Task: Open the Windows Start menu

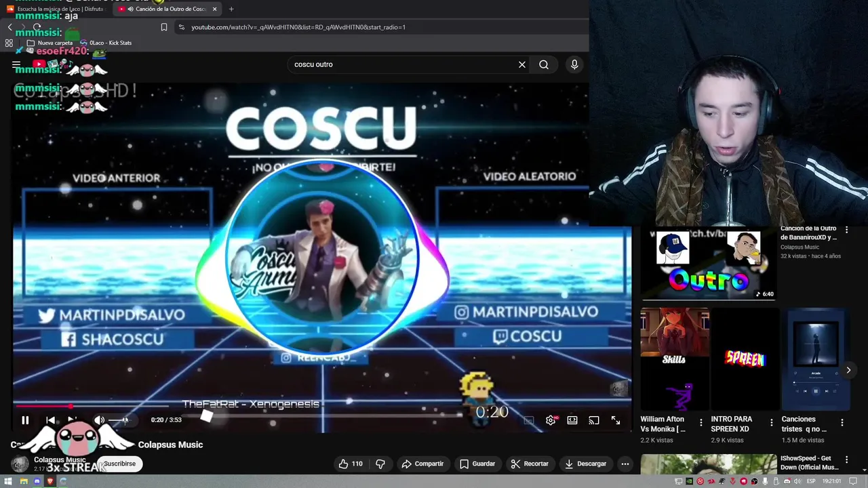Action: click(x=9, y=481)
